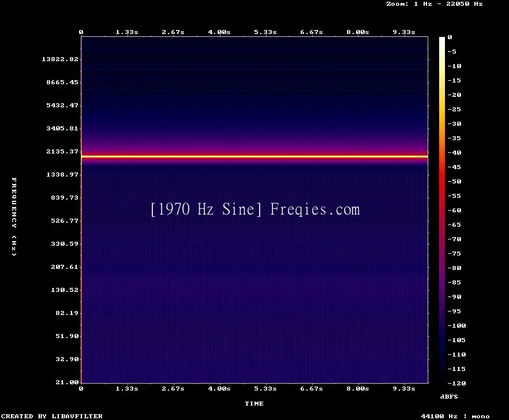Image resolution: width=509 pixels, height=420 pixels.
Task: Click the -90 dBFS scale label
Action: (454, 297)
